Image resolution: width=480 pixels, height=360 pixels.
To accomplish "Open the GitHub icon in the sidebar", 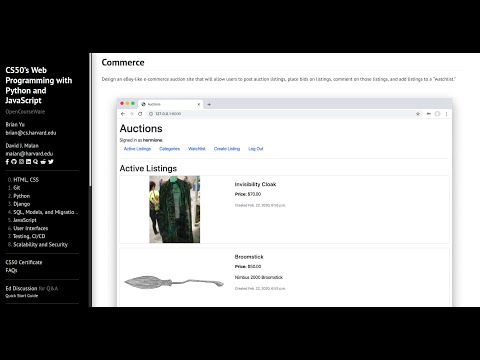I will tap(14, 162).
